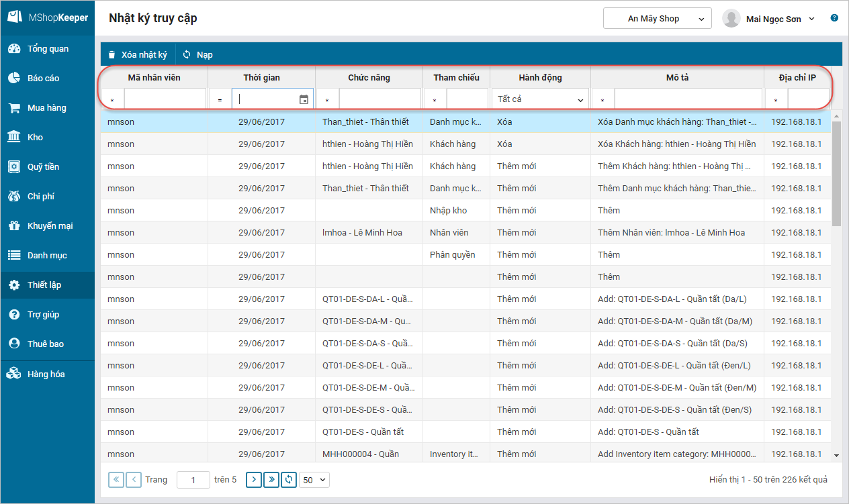
Task: Click the MShopKeeper logo icon
Action: pyautogui.click(x=15, y=17)
